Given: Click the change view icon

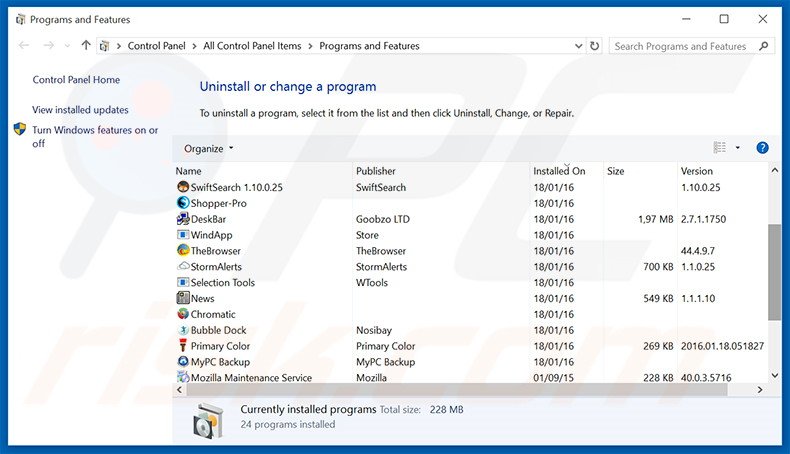Looking at the screenshot, I should [x=719, y=148].
